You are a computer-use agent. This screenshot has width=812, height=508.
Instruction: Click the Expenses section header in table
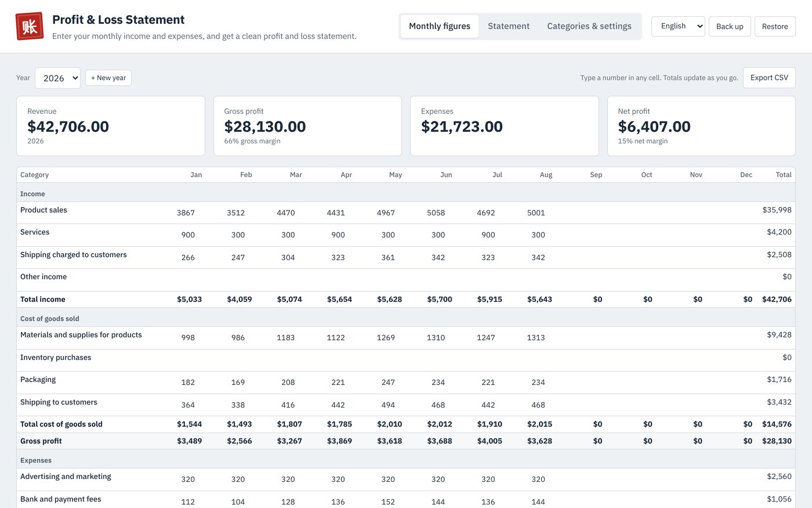(36, 460)
